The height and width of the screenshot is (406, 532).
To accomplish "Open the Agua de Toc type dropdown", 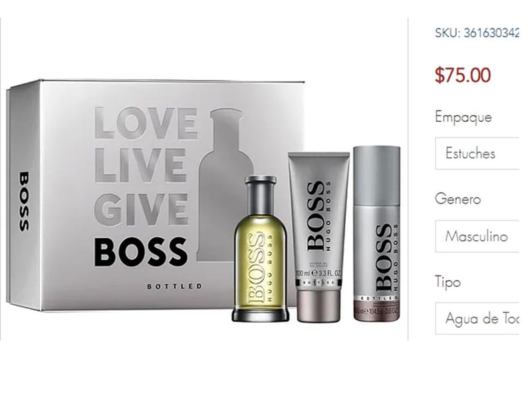I will (477, 318).
